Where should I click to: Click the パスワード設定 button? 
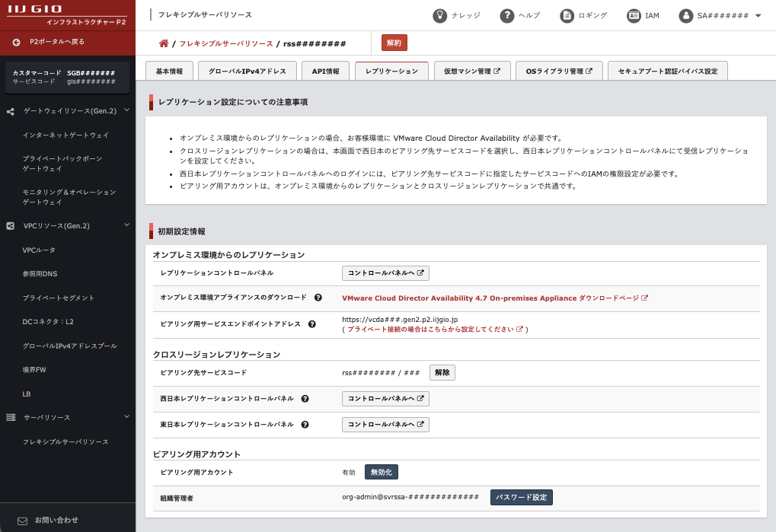pyautogui.click(x=521, y=498)
